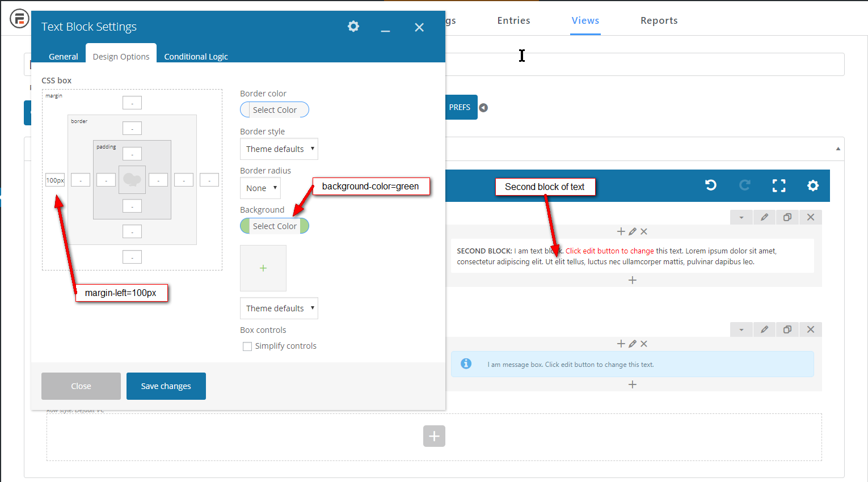Go to the Entries tab

click(514, 20)
